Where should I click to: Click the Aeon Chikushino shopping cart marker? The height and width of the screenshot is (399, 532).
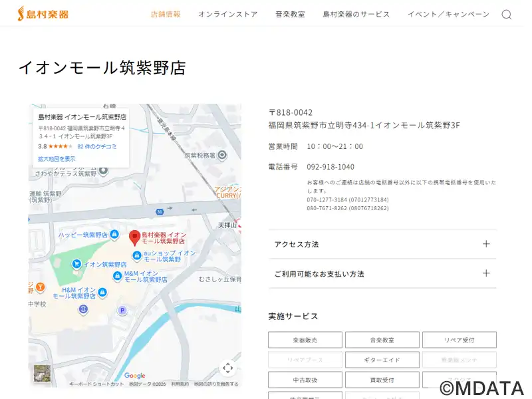coord(76,264)
